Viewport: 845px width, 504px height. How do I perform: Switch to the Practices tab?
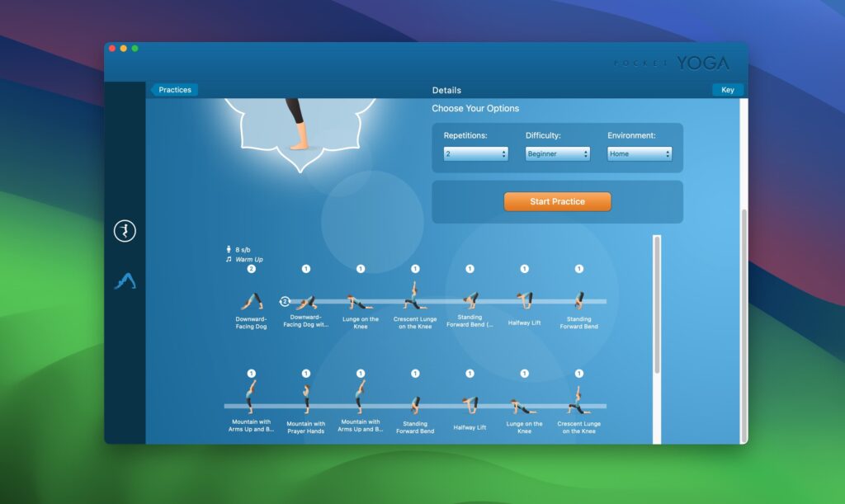173,90
